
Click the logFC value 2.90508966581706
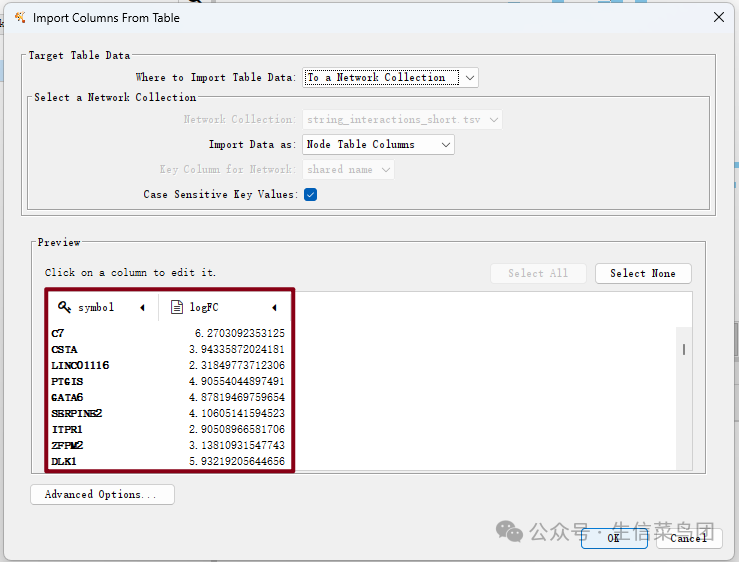[x=237, y=430]
